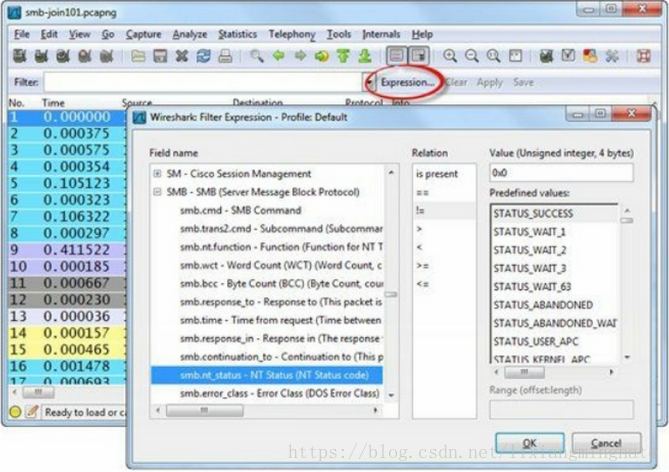Edit coloring rules toolbar icon
The image size is (669, 472).
pyautogui.click(x=590, y=56)
